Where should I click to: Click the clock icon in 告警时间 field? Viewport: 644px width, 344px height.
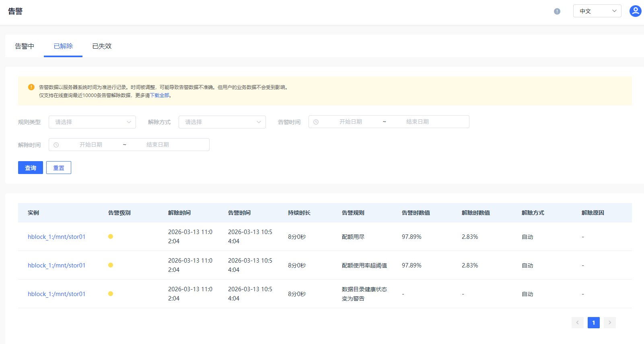[x=316, y=122]
